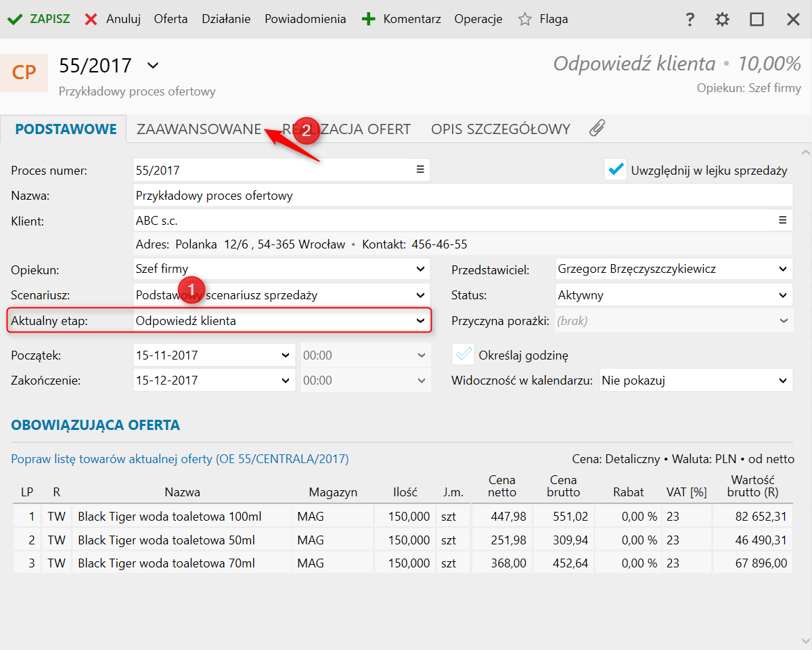The height and width of the screenshot is (650, 812).
Task: Toggle Uwzględnij w lejku sprzedaży checkbox
Action: tap(616, 169)
